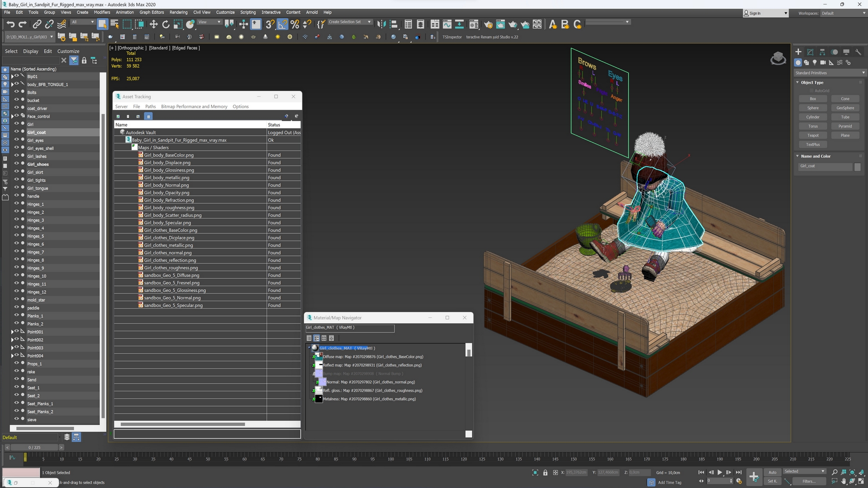Switch to the Motion panel tab
Screen dimensions: 868x488
point(834,52)
